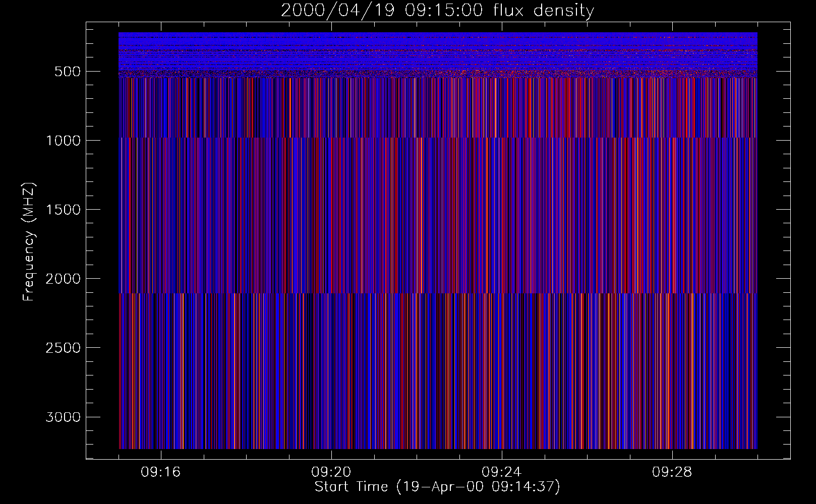Select the 2500 frequency tick label

pos(63,348)
